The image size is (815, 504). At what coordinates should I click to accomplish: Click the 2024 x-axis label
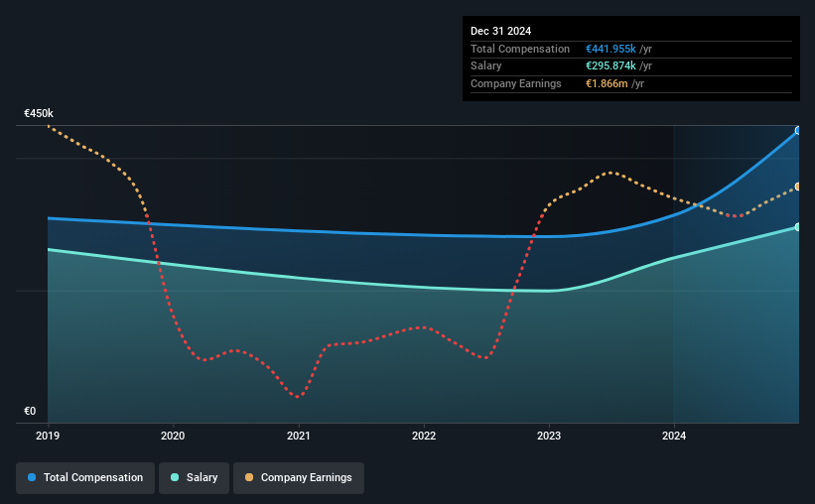pos(674,436)
